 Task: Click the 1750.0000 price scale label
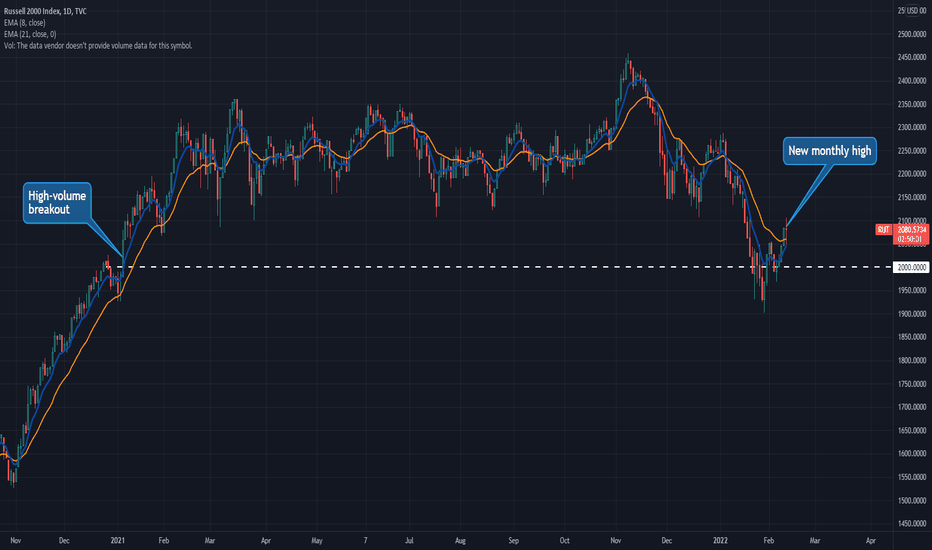tap(912, 384)
